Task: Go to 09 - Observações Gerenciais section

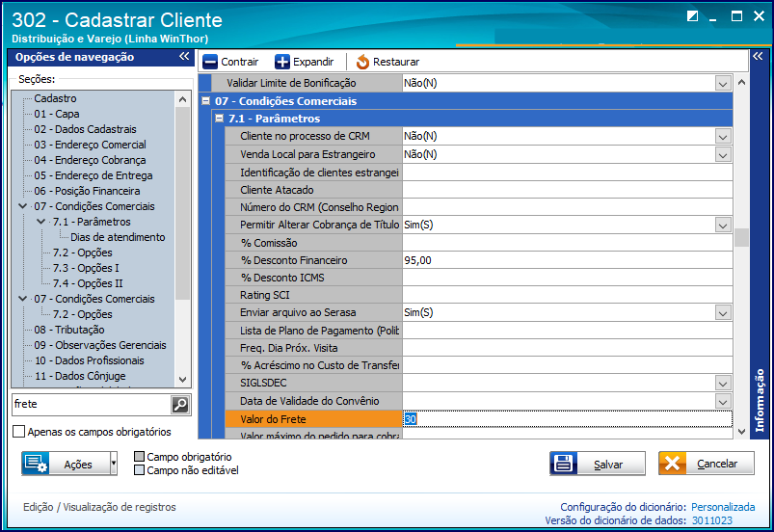Action: [100, 345]
